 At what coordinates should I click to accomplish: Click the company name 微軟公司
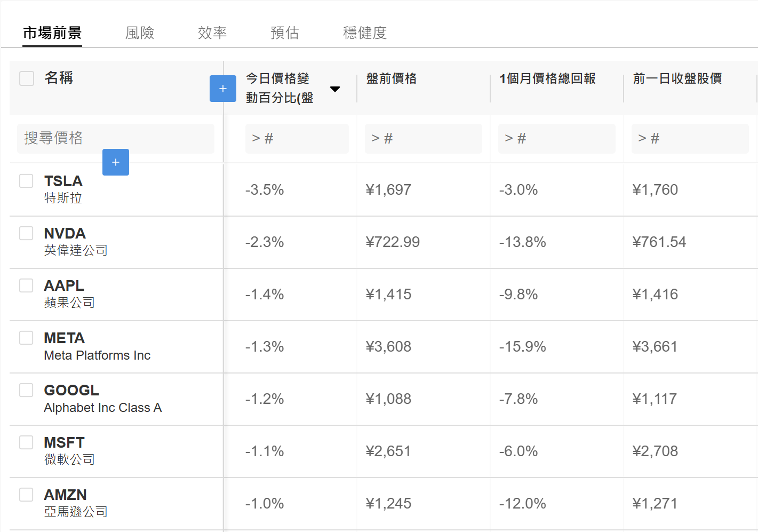[70, 459]
